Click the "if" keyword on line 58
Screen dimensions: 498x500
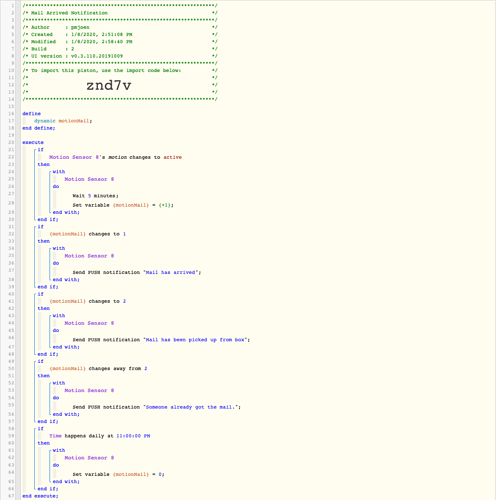(40, 429)
